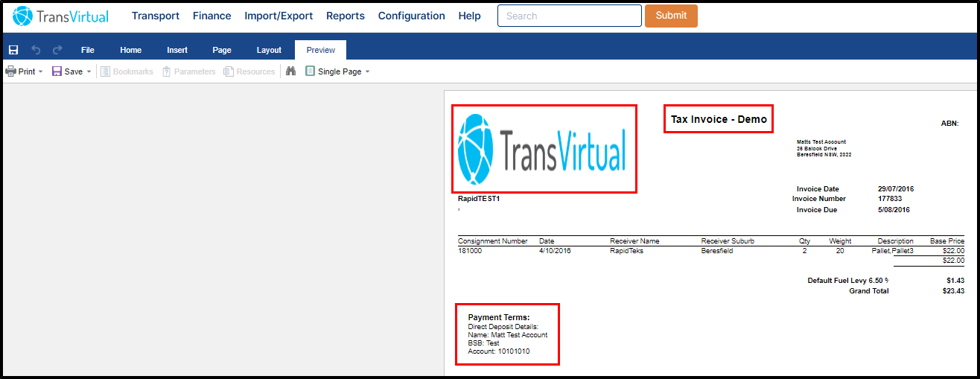This screenshot has width=980, height=379.
Task: Open the Reports menu
Action: [x=346, y=16]
